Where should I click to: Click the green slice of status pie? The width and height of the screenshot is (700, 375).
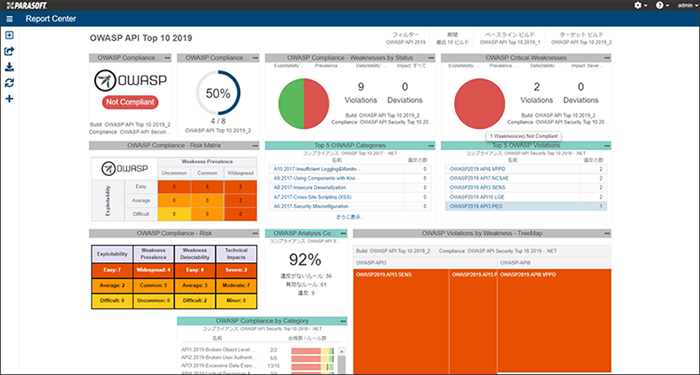(291, 104)
